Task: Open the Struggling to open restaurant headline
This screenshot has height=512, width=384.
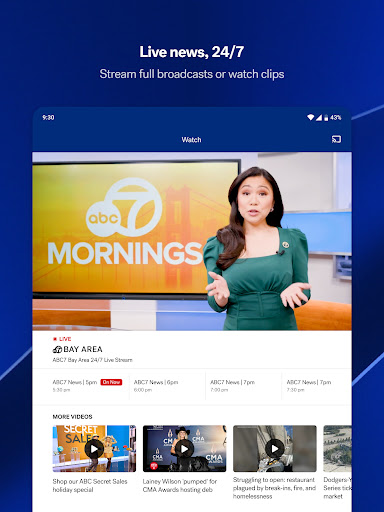Action: click(274, 488)
